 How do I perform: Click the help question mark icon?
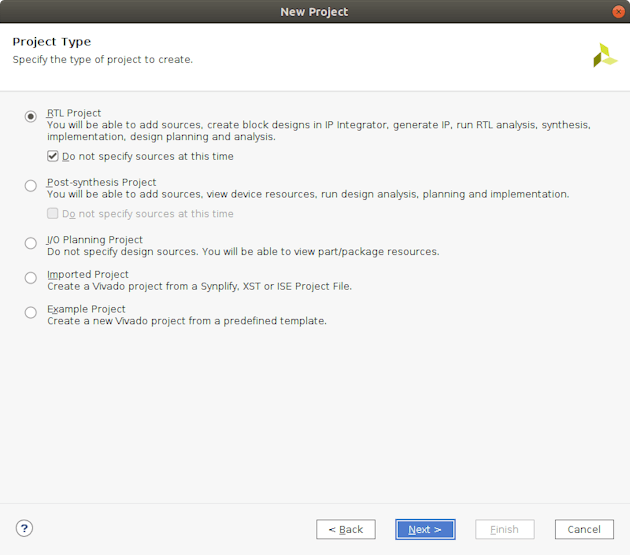point(25,528)
